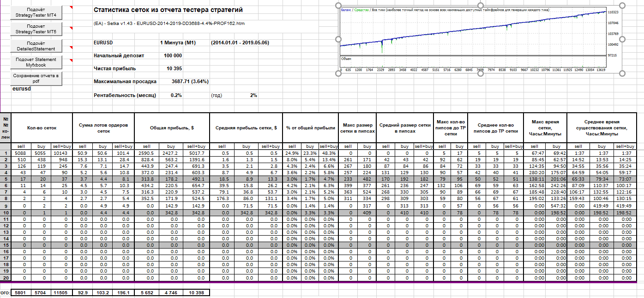Select the totals cell 4 746
The width and height of the screenshot is (644, 298).
point(171,292)
